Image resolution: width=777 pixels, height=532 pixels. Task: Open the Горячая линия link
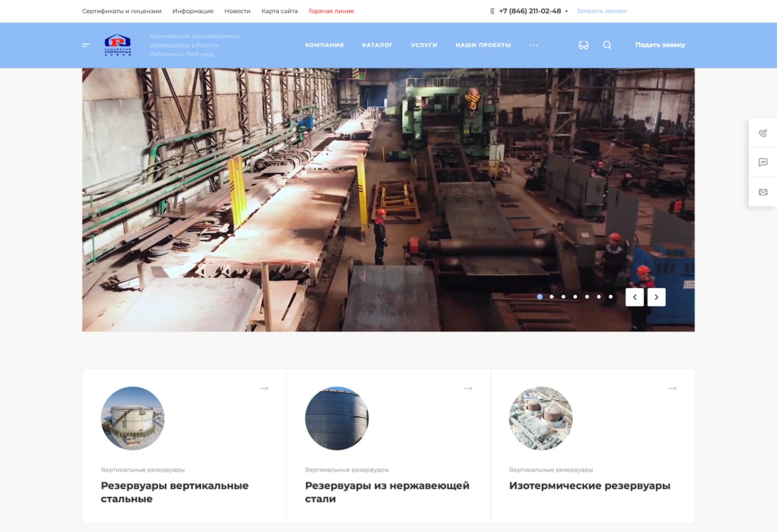331,11
